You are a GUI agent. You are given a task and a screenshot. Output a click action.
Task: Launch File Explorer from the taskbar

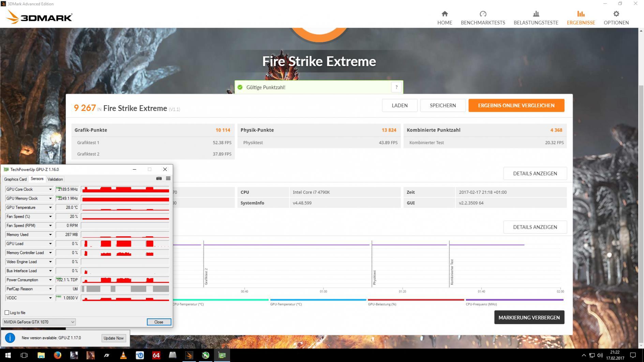[41, 355]
